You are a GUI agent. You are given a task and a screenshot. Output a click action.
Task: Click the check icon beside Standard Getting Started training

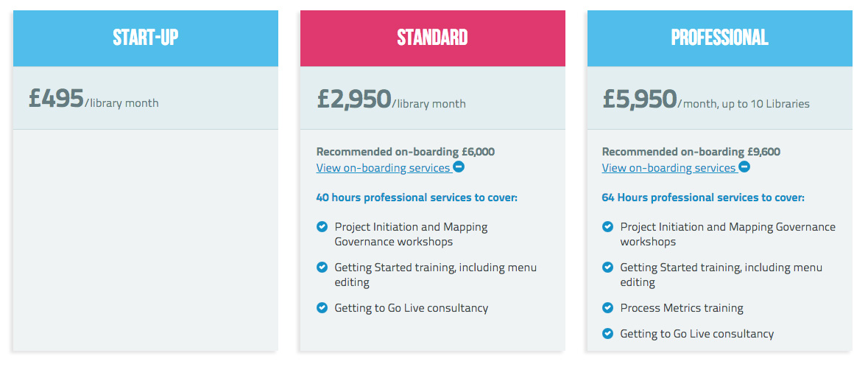[x=322, y=268]
